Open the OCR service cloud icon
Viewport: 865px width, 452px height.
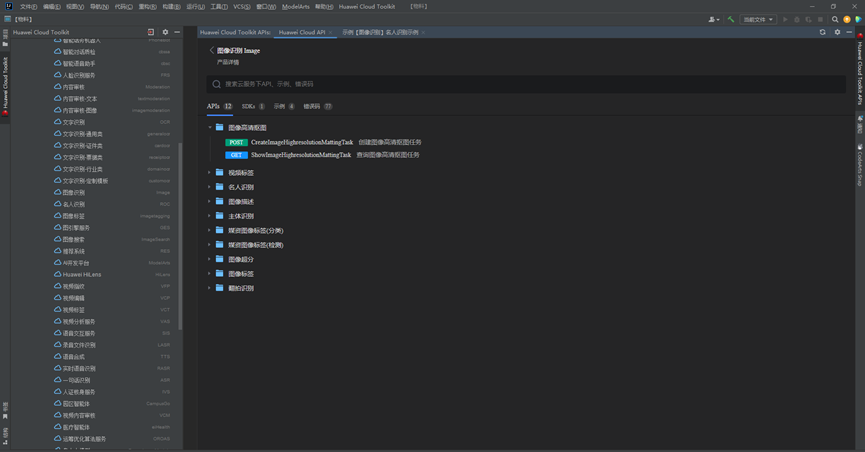click(57, 122)
